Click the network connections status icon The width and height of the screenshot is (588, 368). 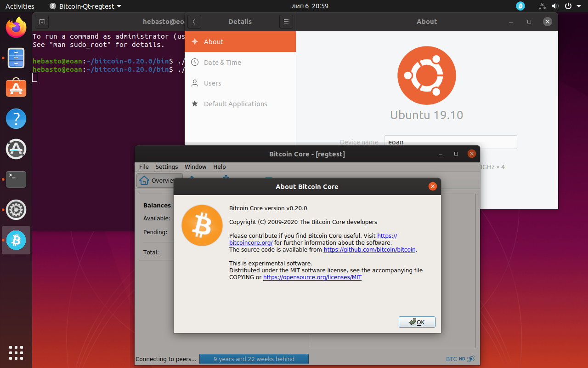point(471,359)
